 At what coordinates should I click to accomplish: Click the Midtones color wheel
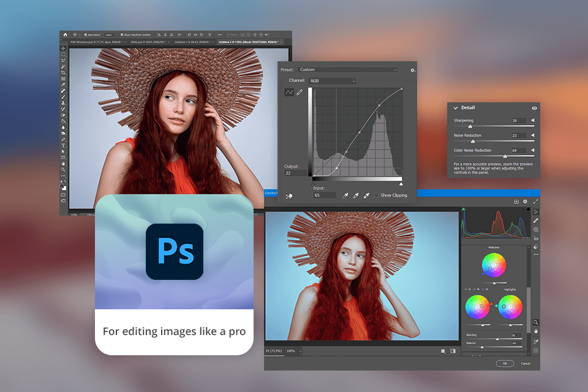pos(494,265)
